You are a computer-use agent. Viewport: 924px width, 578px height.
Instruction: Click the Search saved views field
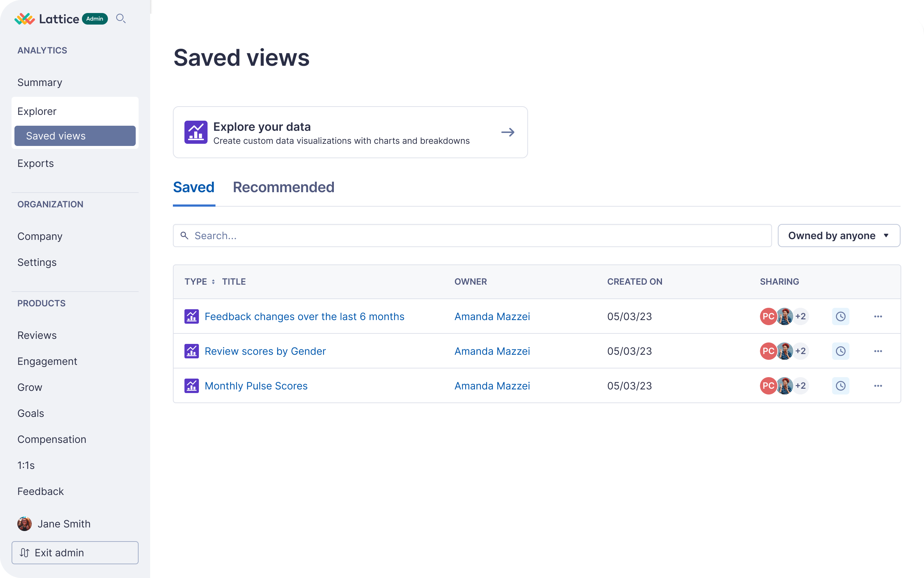pyautogui.click(x=472, y=236)
